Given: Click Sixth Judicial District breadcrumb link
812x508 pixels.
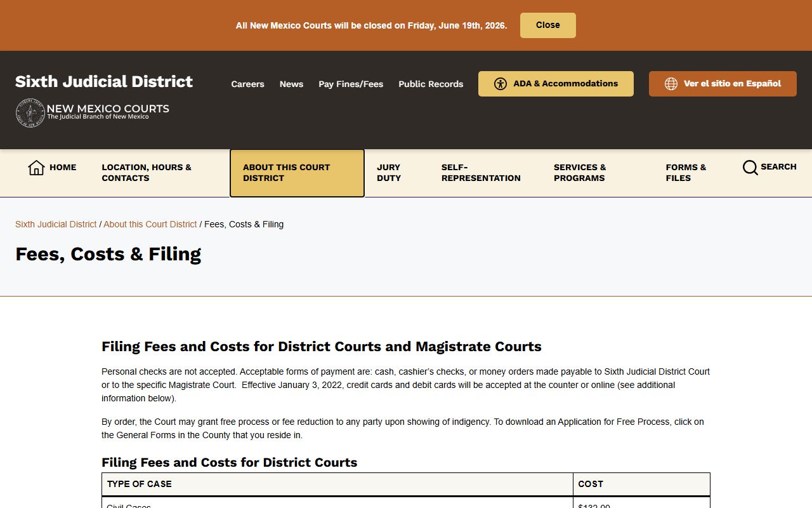Looking at the screenshot, I should pyautogui.click(x=56, y=224).
